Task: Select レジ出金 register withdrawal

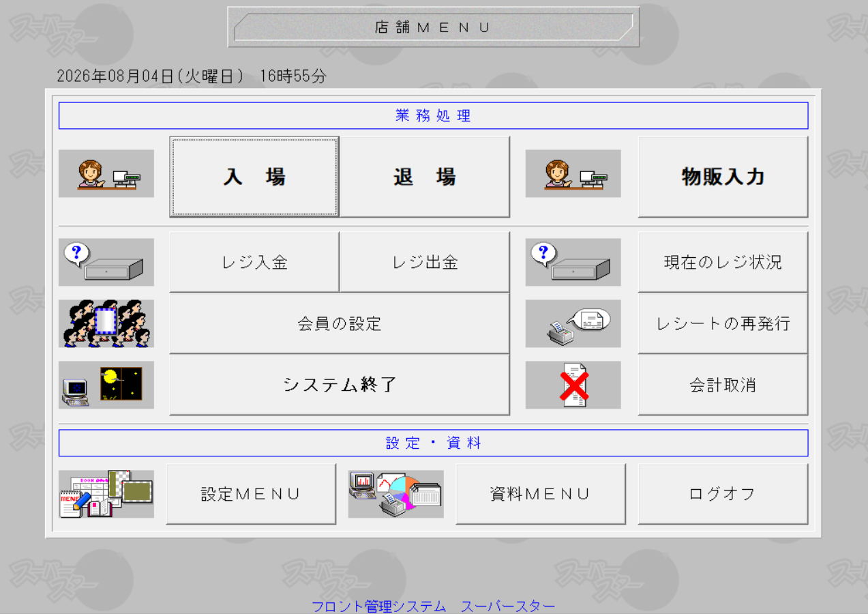Action: [425, 262]
